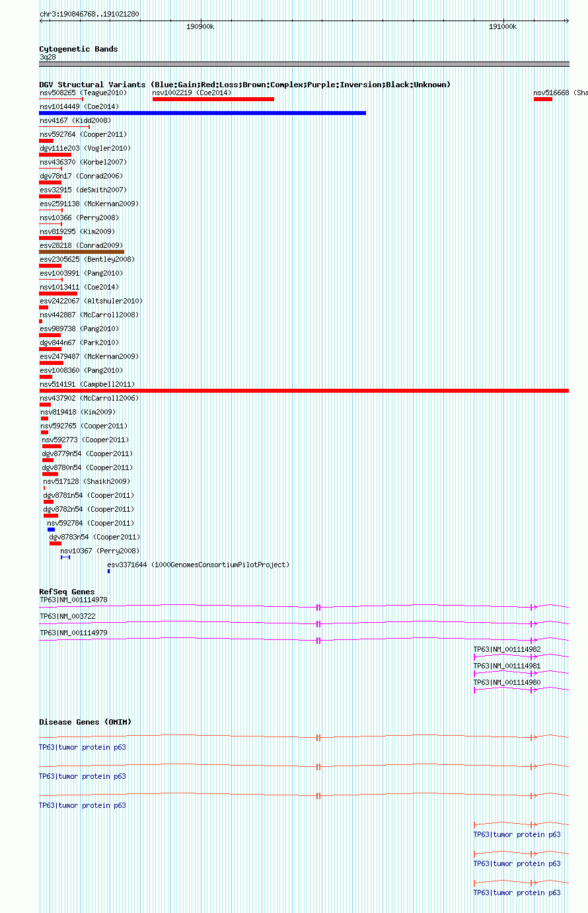Click variant esv989738 (Pang2010)
This screenshot has width=588, height=913.
click(x=79, y=329)
